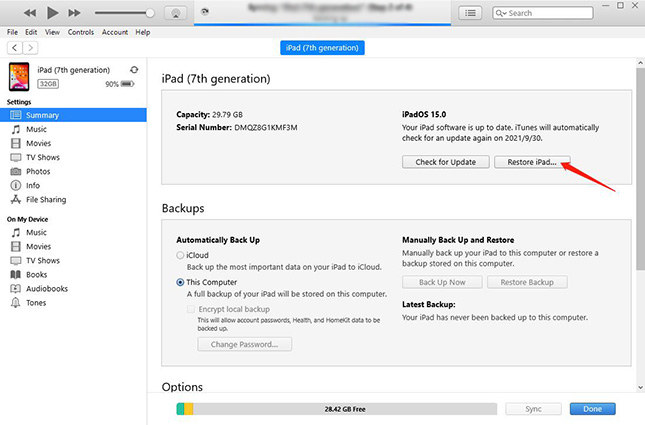Open Books under On My Device
Screen dimensions: 645x425
click(36, 274)
